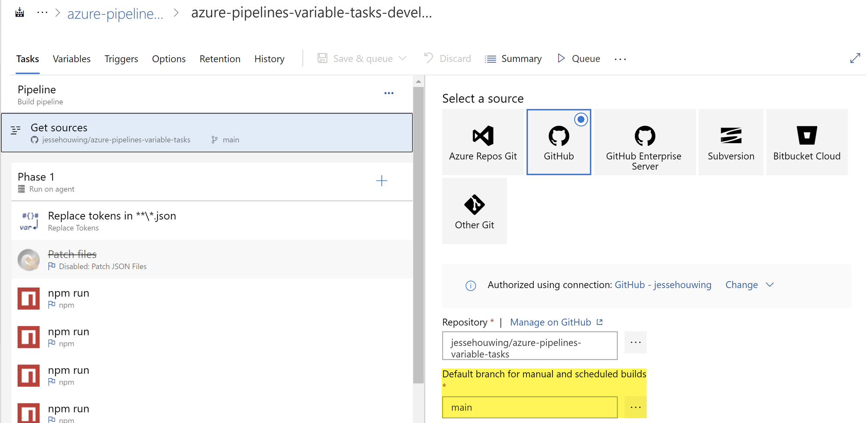
Task: Expand the Change connection chevron
Action: 769,285
